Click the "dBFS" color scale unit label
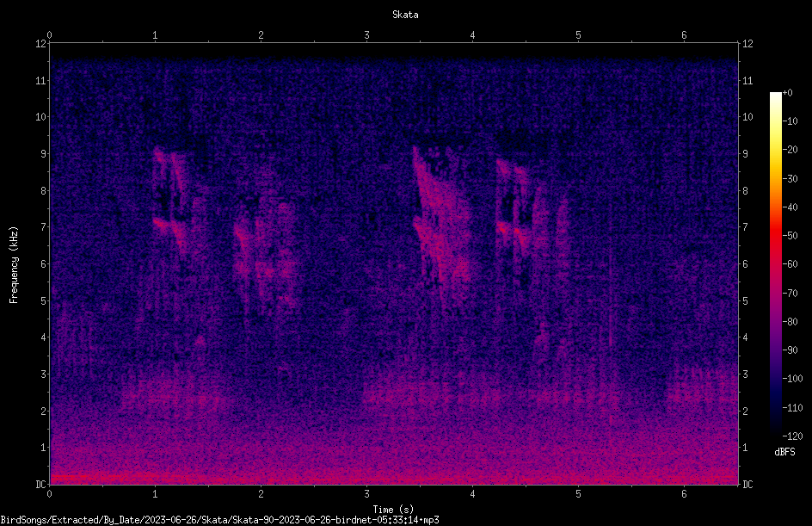 point(784,452)
